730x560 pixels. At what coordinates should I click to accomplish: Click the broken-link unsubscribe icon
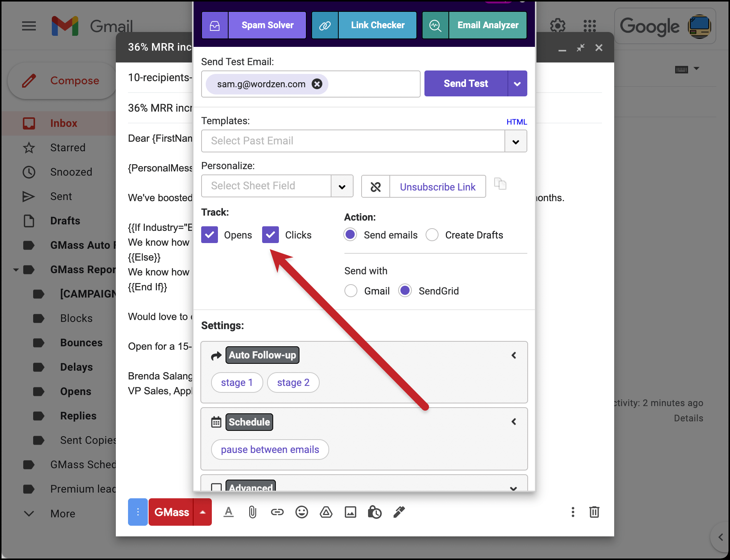[x=376, y=187]
